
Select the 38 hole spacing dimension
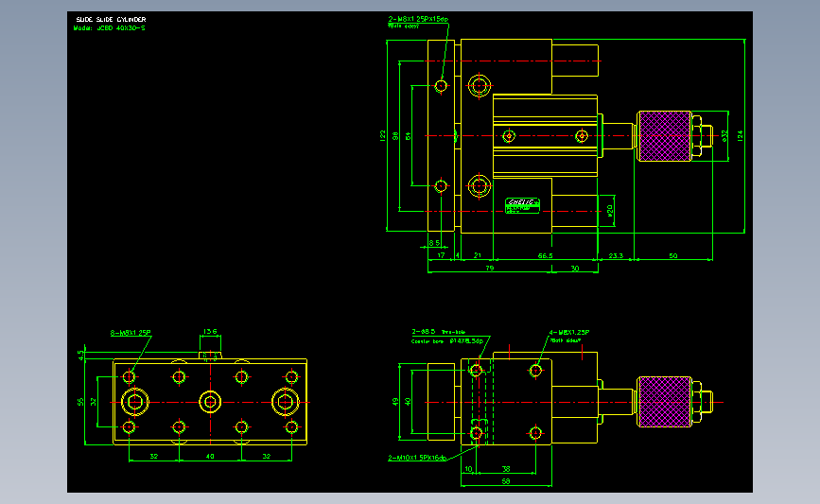(x=506, y=469)
